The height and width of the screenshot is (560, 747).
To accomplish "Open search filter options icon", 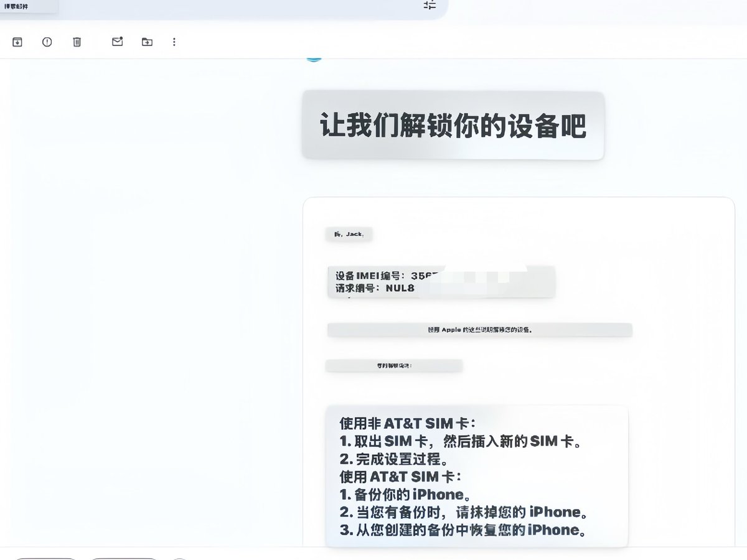I will point(430,5).
